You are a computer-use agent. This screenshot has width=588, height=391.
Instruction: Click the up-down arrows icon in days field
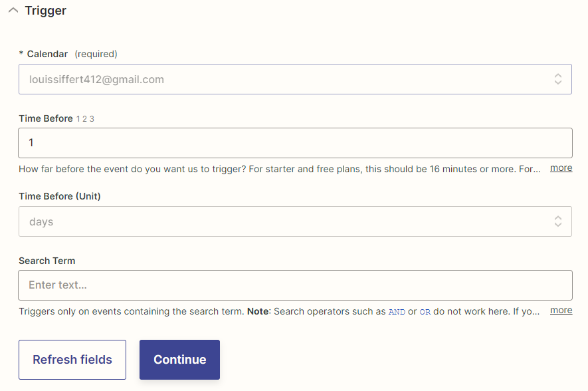(x=558, y=221)
